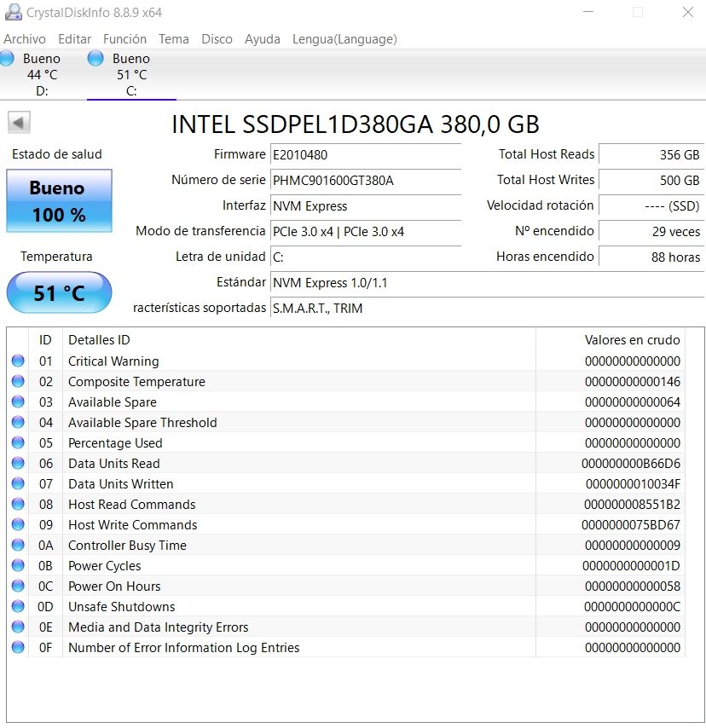
Task: Click the 51 °C temperature button
Action: 59,292
